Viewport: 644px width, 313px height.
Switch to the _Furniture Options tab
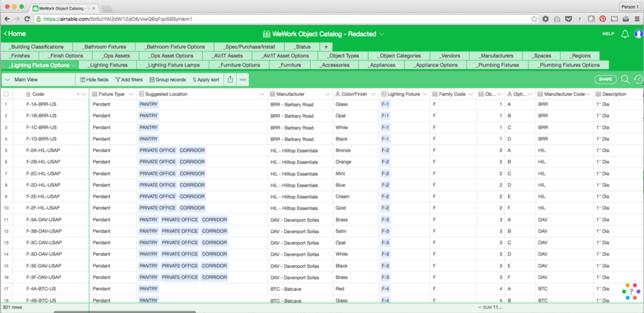(x=239, y=65)
